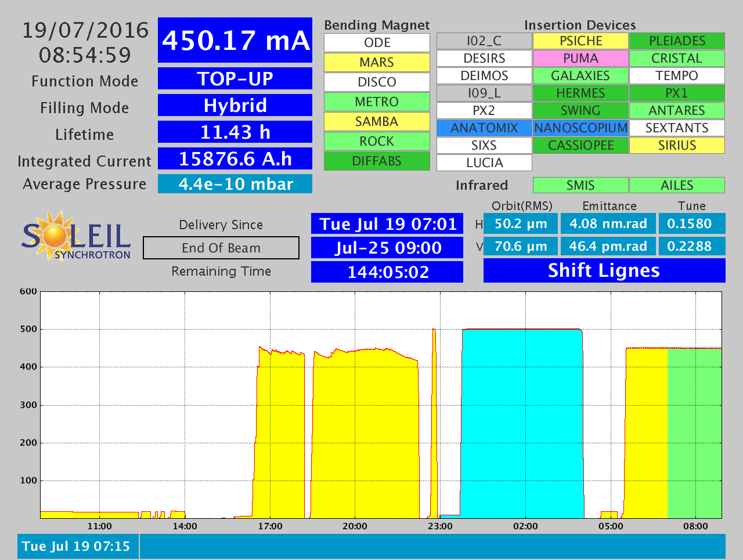Select the CRISTAL beamline indicator

pos(677,58)
